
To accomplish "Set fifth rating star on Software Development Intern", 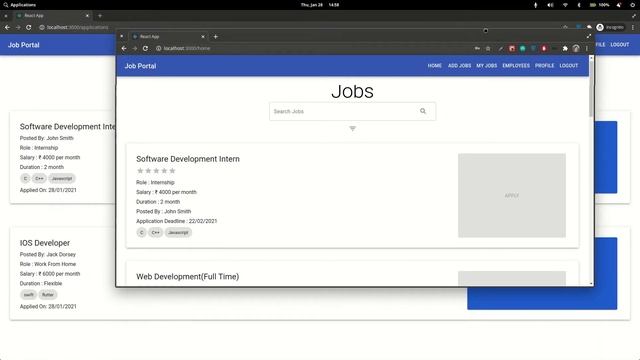I will 172,171.
